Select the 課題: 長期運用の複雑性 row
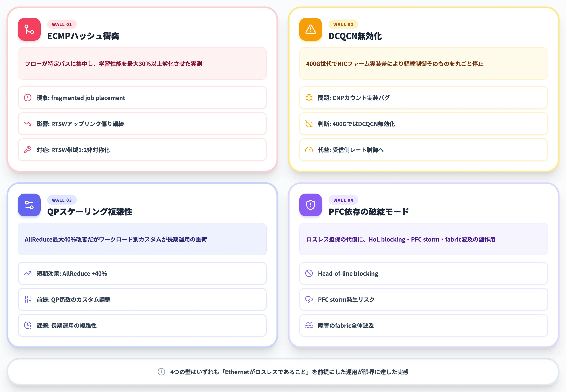 pyautogui.click(x=142, y=326)
